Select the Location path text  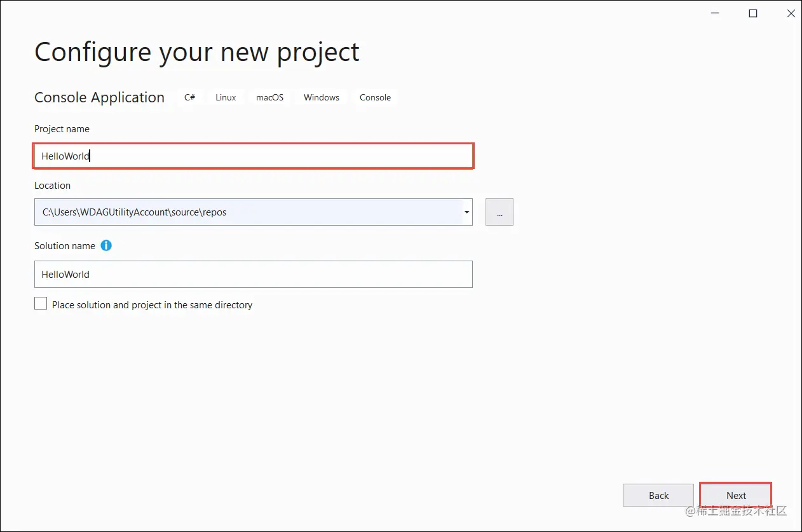[134, 212]
